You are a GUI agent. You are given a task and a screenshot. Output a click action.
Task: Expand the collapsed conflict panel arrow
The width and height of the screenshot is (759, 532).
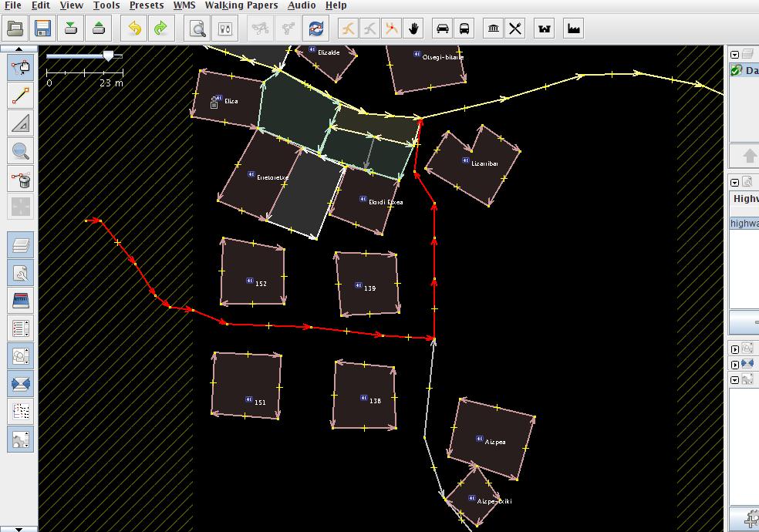tap(735, 364)
